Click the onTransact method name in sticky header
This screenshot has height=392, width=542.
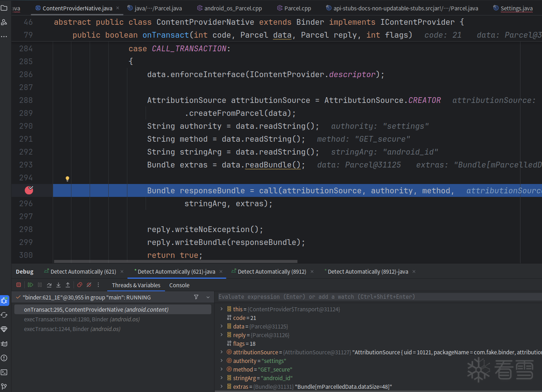coord(166,35)
